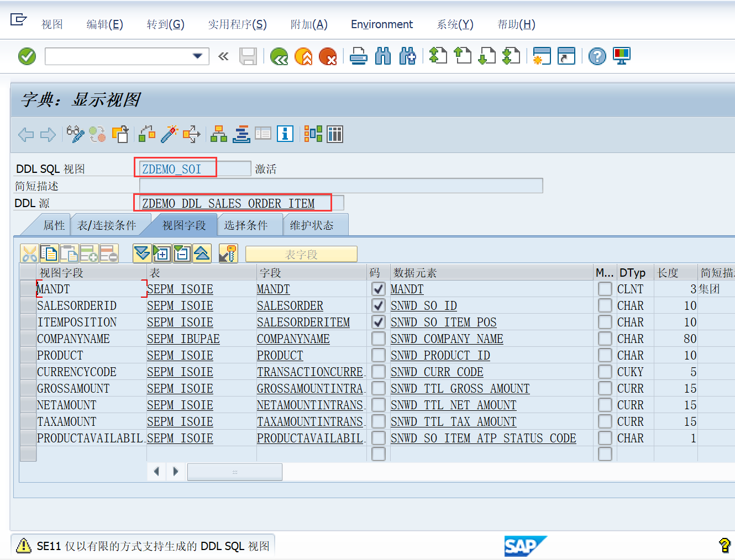Click the horizontal scrollbar right arrow
Viewport: 735px width, 560px height.
tap(176, 472)
